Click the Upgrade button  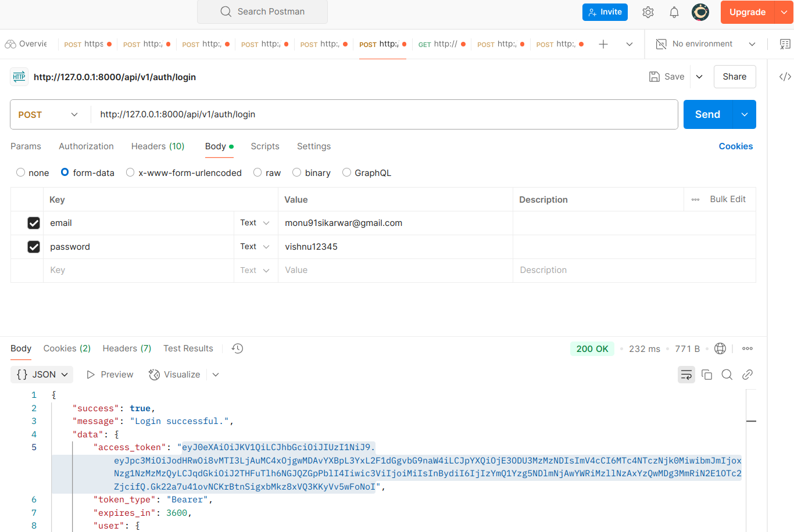click(x=747, y=12)
